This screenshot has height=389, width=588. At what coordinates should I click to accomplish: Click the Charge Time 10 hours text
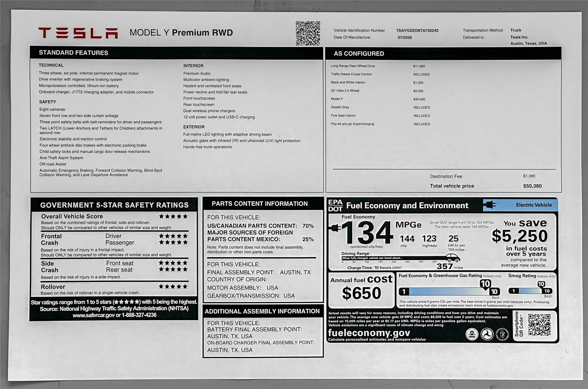pyautogui.click(x=374, y=268)
